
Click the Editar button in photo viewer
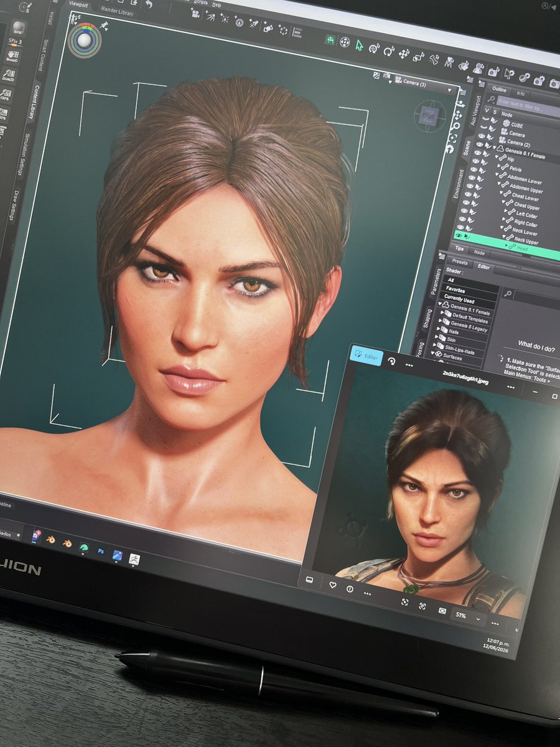(366, 355)
